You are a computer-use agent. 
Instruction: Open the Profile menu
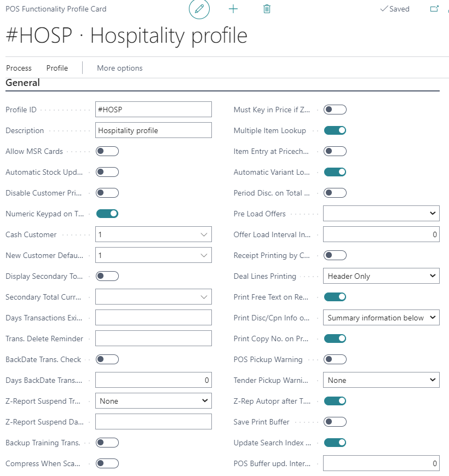[57, 68]
